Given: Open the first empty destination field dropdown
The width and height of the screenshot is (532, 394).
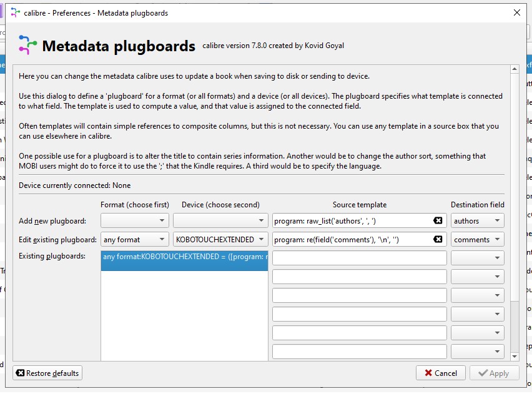Looking at the screenshot, I should coord(478,258).
